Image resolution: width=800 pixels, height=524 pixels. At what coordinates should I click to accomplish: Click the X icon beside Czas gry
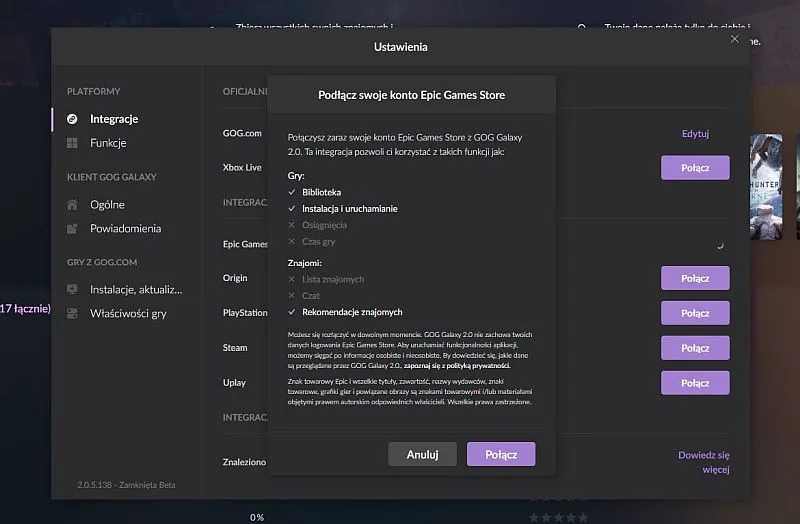(x=292, y=241)
